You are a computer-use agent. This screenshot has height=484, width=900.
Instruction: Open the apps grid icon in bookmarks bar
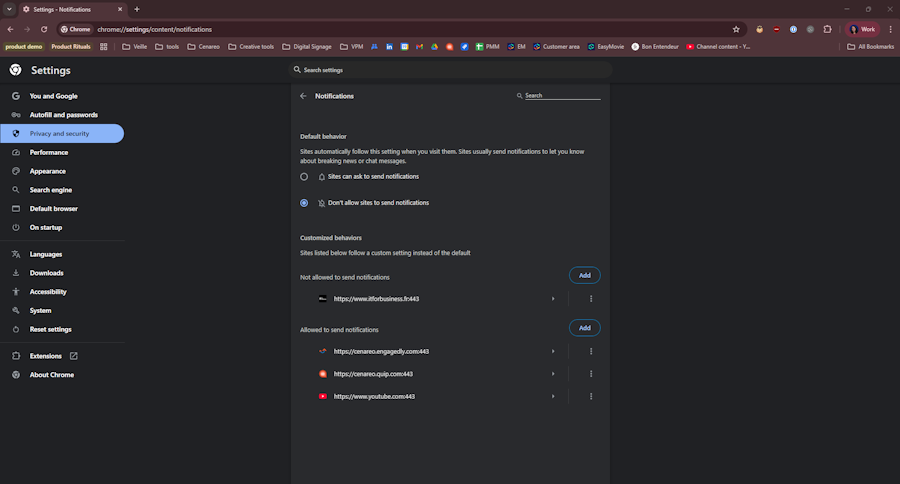(x=104, y=47)
